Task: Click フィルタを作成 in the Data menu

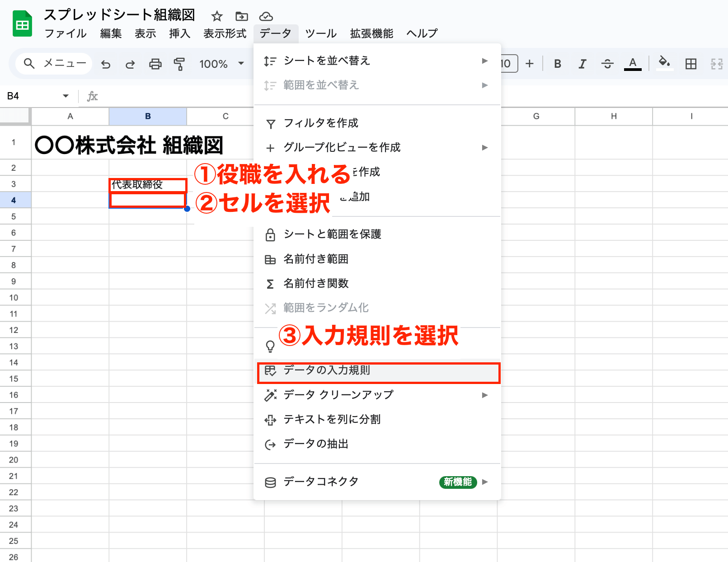Action: click(322, 122)
